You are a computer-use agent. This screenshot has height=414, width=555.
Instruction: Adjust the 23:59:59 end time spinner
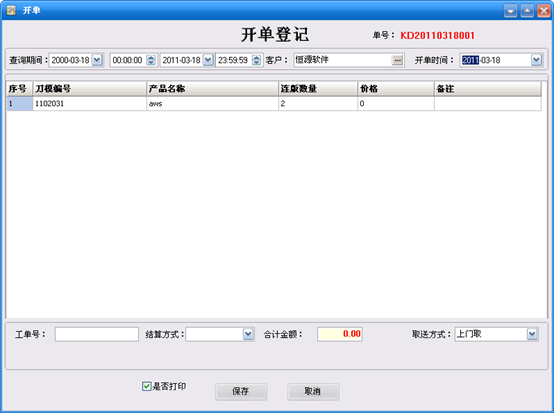click(256, 60)
